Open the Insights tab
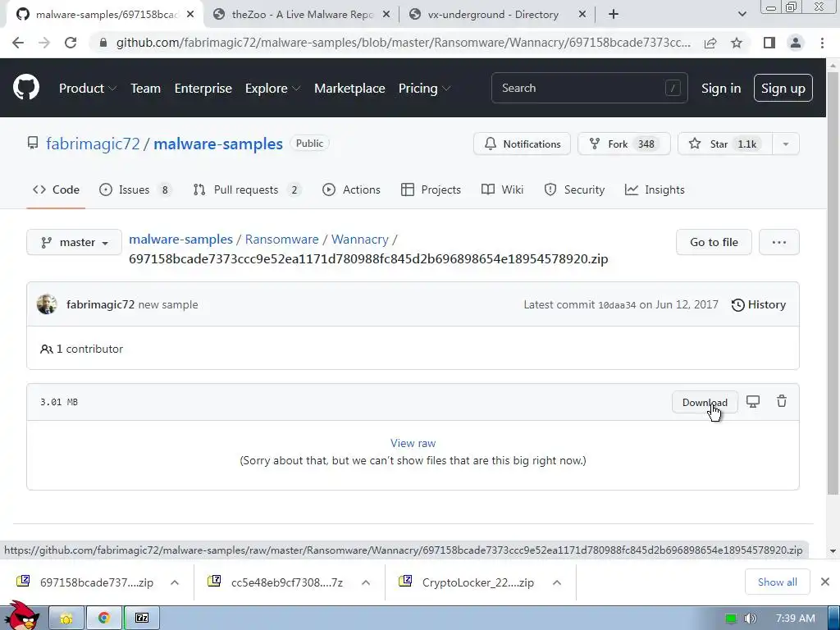The width and height of the screenshot is (840, 630). [655, 189]
